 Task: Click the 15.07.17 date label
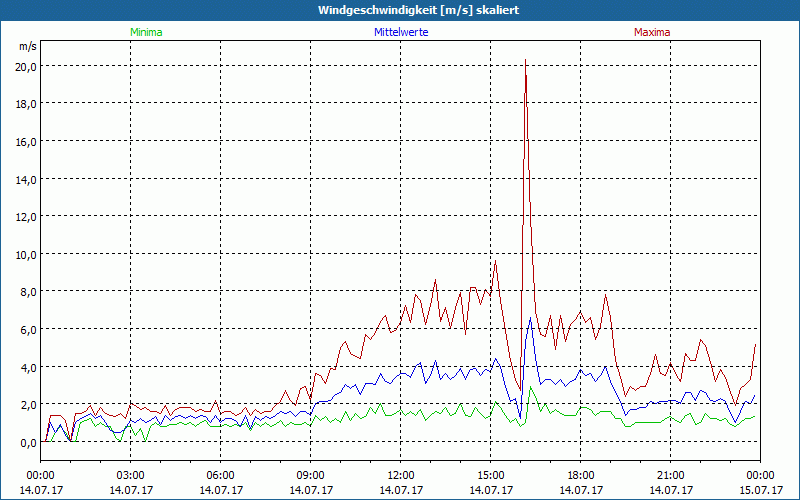tap(761, 490)
